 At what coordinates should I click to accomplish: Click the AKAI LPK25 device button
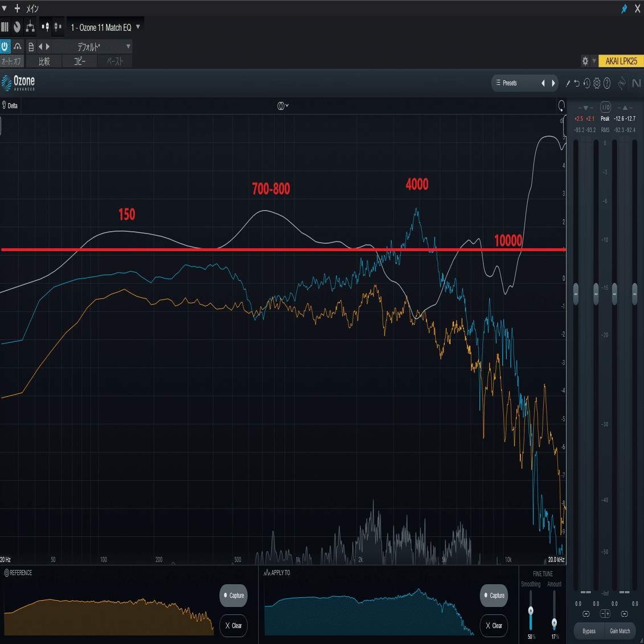tap(621, 61)
